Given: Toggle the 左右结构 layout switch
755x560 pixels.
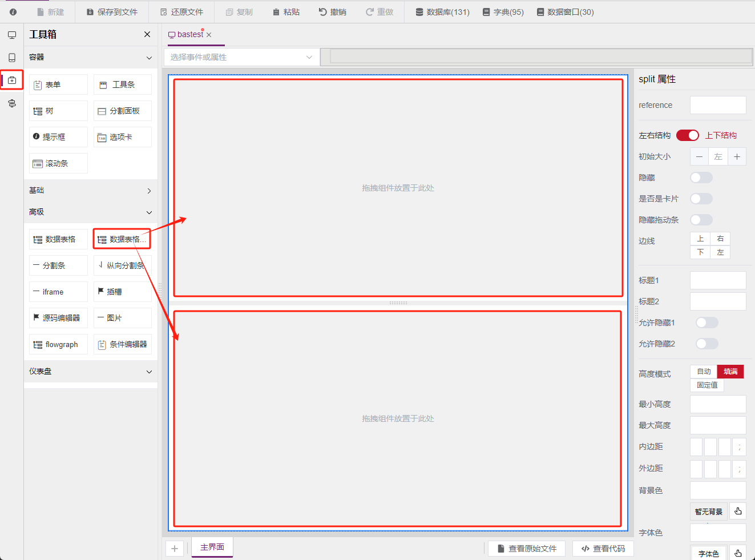Looking at the screenshot, I should pyautogui.click(x=687, y=135).
